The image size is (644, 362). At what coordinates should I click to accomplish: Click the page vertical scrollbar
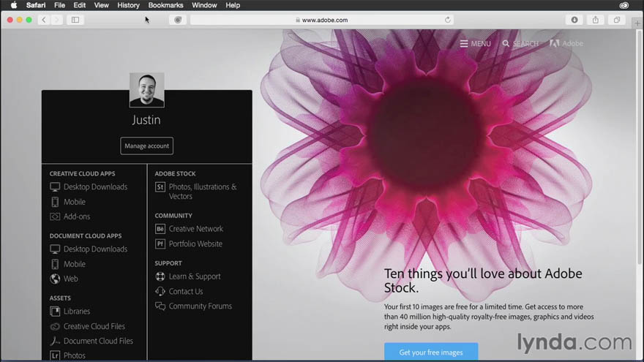[639, 148]
